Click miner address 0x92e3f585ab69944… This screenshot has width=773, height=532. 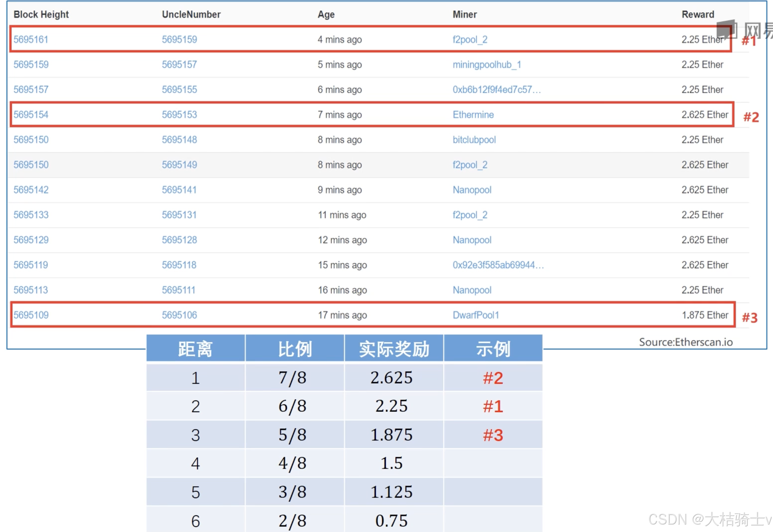[498, 265]
